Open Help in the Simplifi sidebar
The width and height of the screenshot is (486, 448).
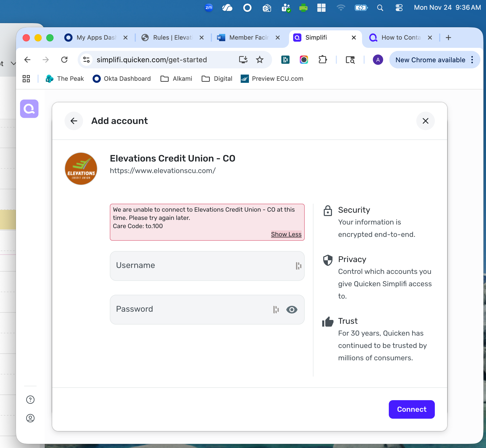tap(30, 400)
